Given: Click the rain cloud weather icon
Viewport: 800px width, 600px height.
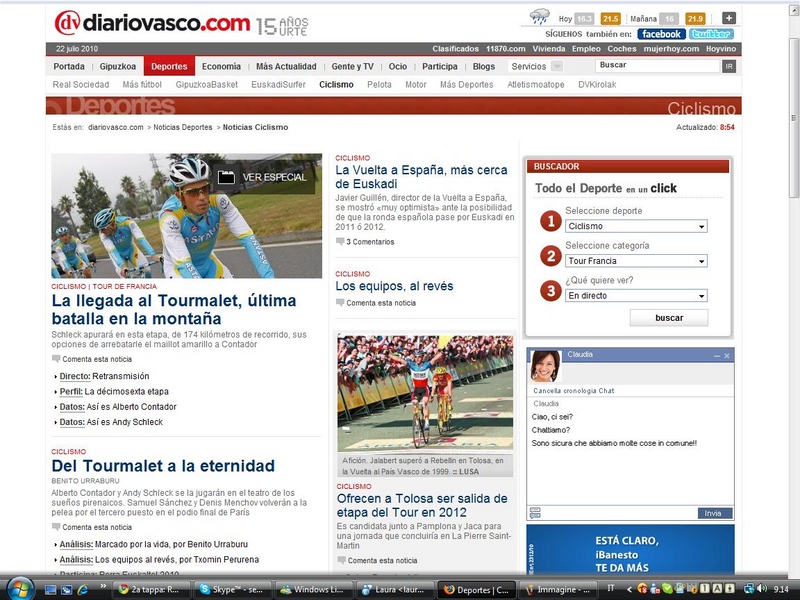Looking at the screenshot, I should 539,17.
